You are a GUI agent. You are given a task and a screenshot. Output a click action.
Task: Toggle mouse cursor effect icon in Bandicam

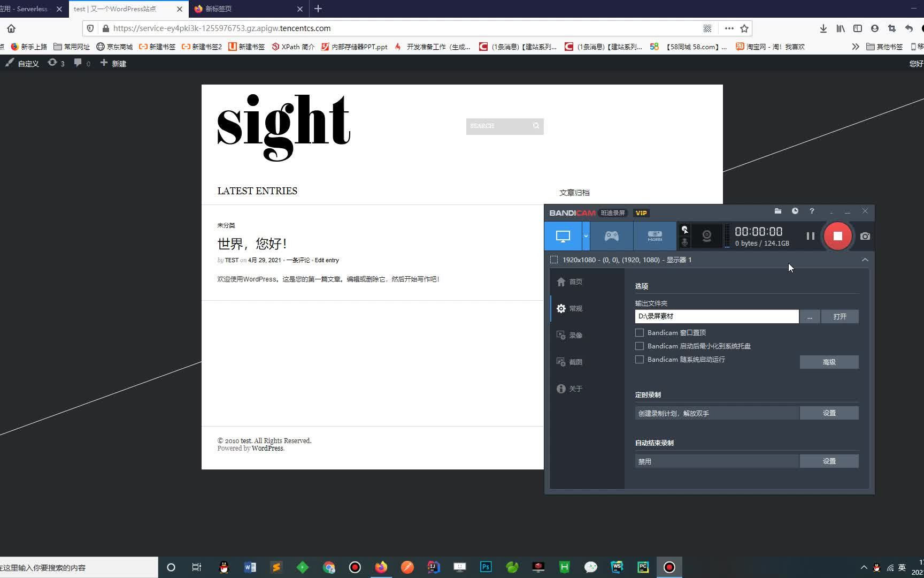coord(684,230)
